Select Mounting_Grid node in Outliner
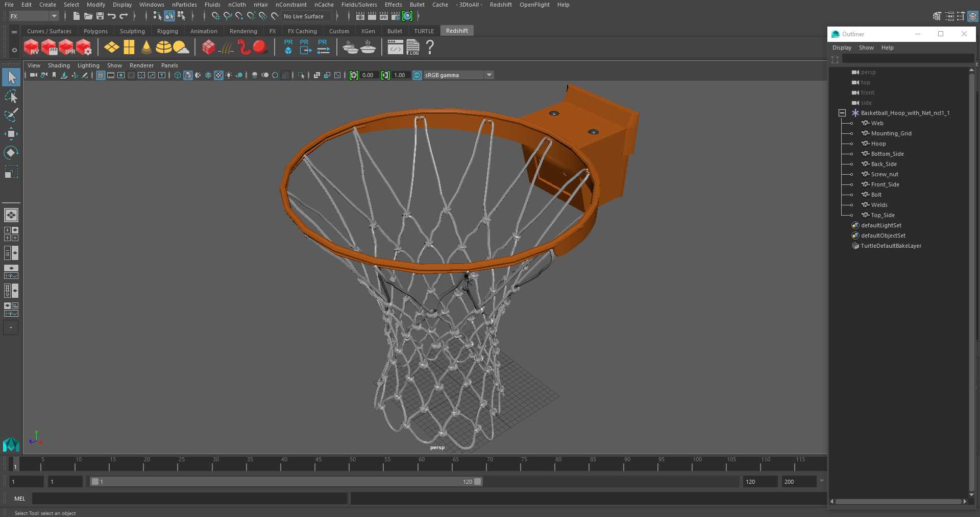Screen dimensions: 980x517 pos(891,133)
